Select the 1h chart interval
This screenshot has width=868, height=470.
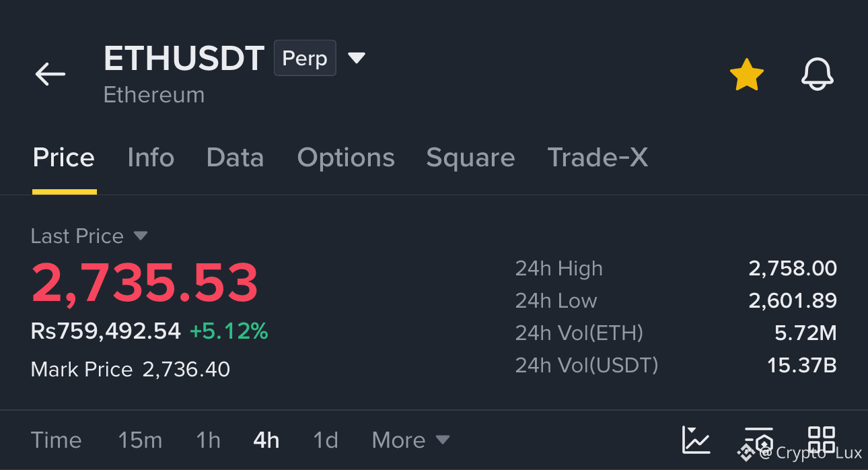click(x=208, y=440)
